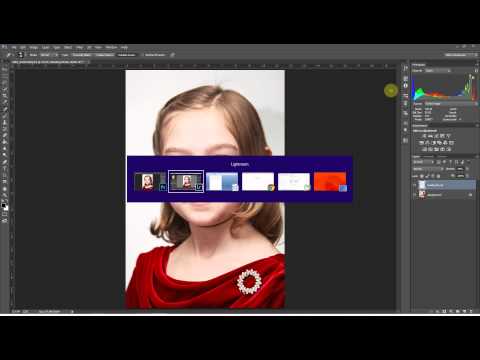Image resolution: width=480 pixels, height=360 pixels.
Task: Add an Exposure adjustment layer
Action: [x=442, y=136]
